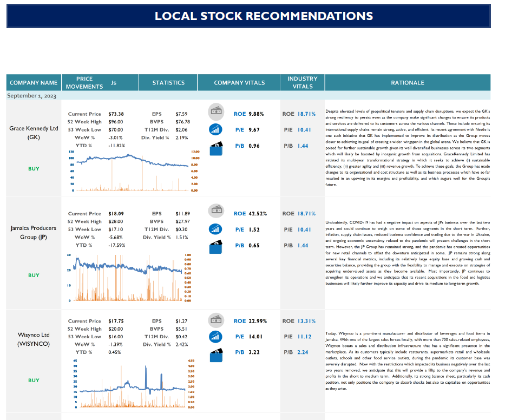Pick the P/B wallet icon in the Wisynco row
The height and width of the screenshot is (420, 505).
216,355
